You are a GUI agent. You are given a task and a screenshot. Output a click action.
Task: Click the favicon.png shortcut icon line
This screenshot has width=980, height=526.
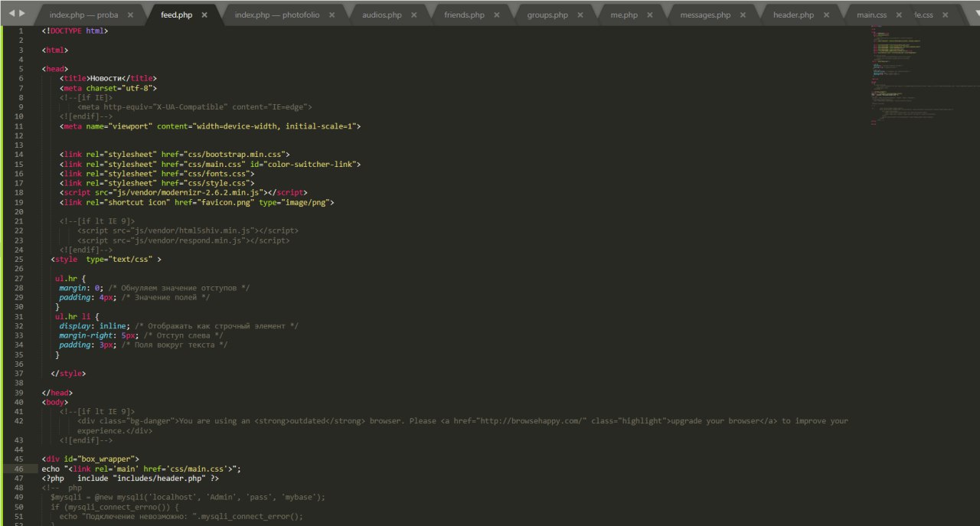[x=197, y=203]
